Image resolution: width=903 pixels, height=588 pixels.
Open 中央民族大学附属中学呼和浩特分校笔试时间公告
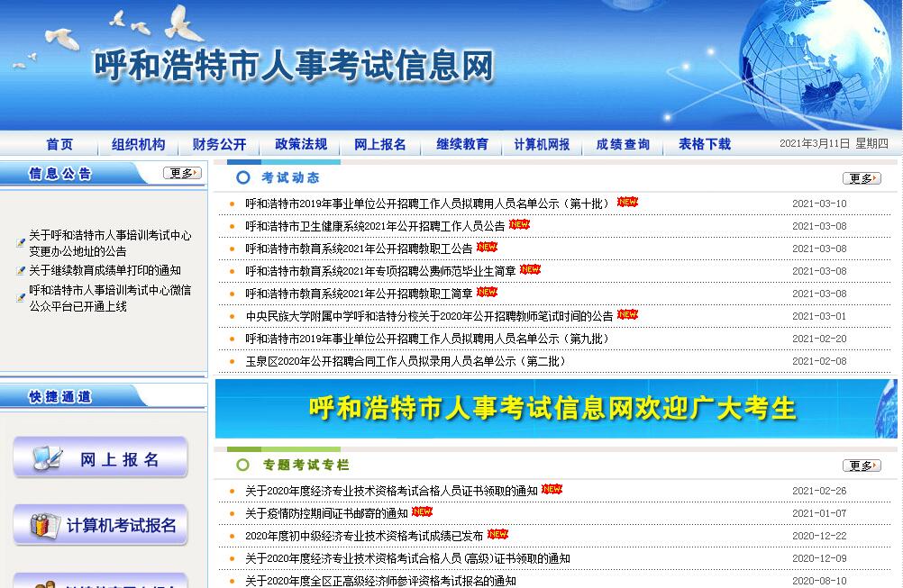click(x=429, y=316)
